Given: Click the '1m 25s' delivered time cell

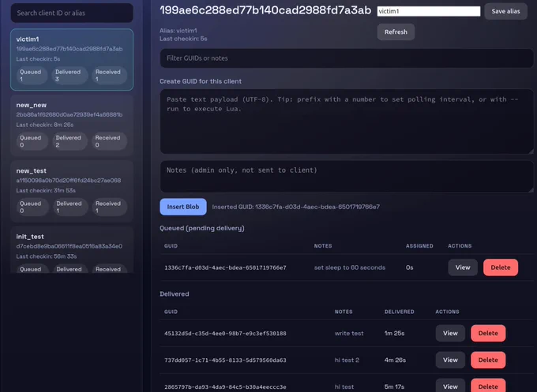Looking at the screenshot, I should [x=395, y=333].
